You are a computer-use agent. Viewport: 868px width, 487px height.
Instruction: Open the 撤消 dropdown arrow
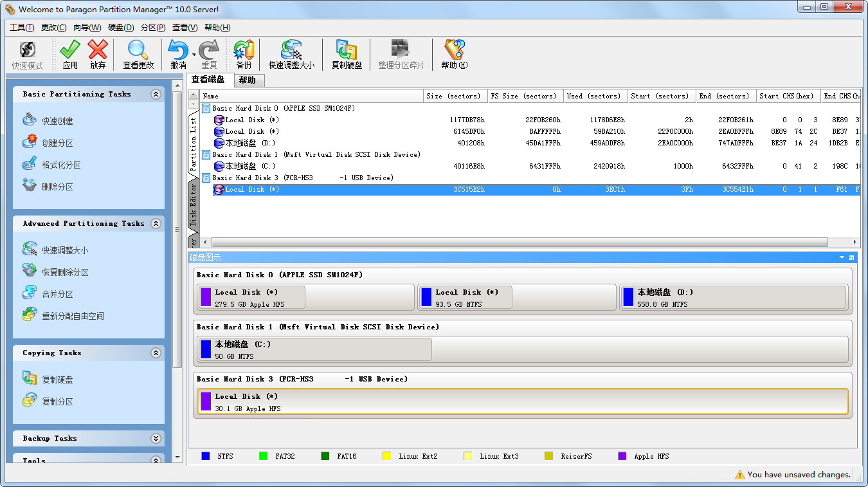click(194, 55)
